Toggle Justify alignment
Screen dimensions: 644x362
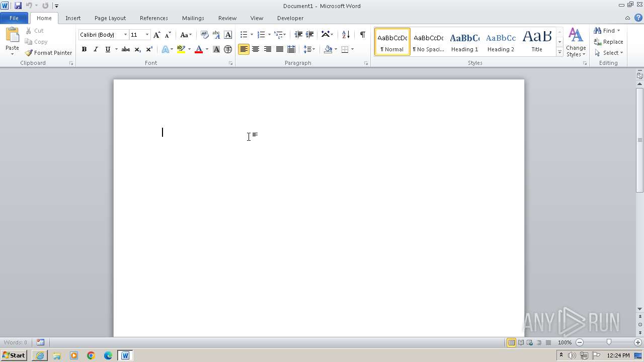279,49
